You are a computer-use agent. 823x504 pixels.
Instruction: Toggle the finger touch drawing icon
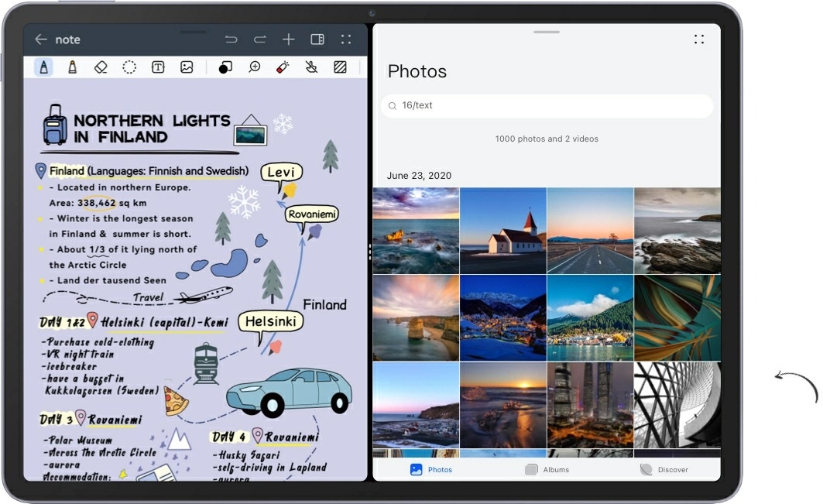(x=312, y=67)
